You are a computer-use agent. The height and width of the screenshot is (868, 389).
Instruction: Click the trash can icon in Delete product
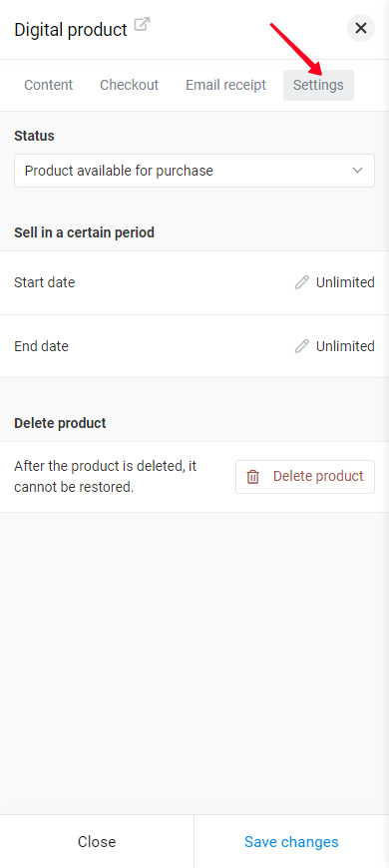[253, 477]
